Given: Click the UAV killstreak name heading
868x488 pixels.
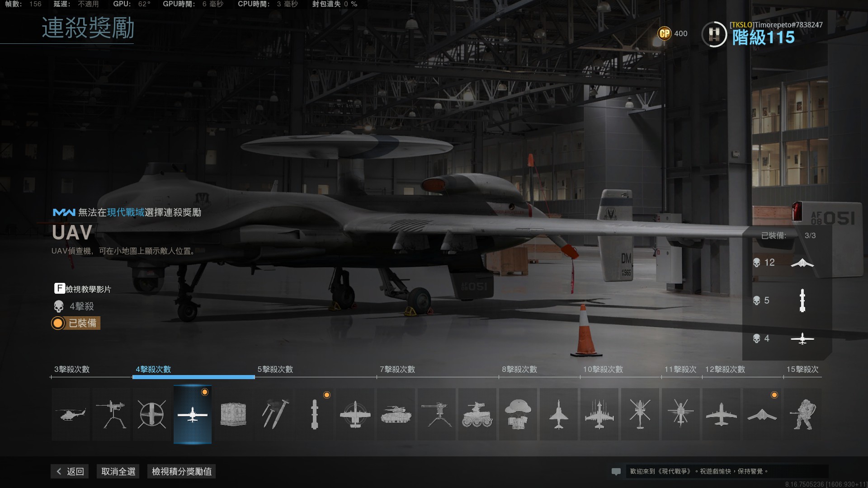Looking at the screenshot, I should (x=72, y=233).
